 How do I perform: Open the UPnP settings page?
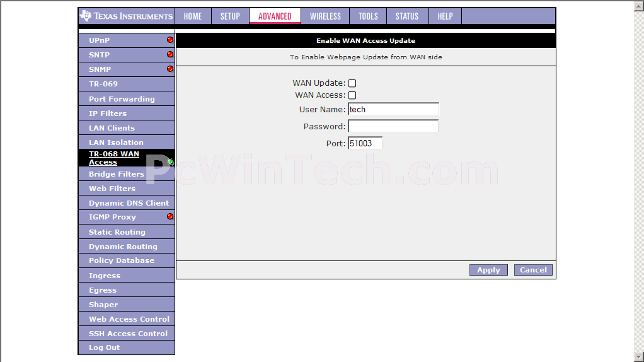[x=99, y=40]
